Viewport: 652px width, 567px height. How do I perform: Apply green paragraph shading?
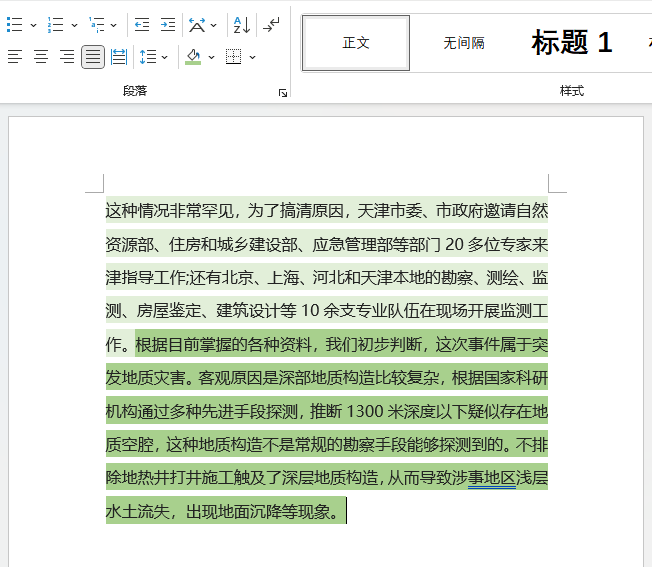pos(193,57)
